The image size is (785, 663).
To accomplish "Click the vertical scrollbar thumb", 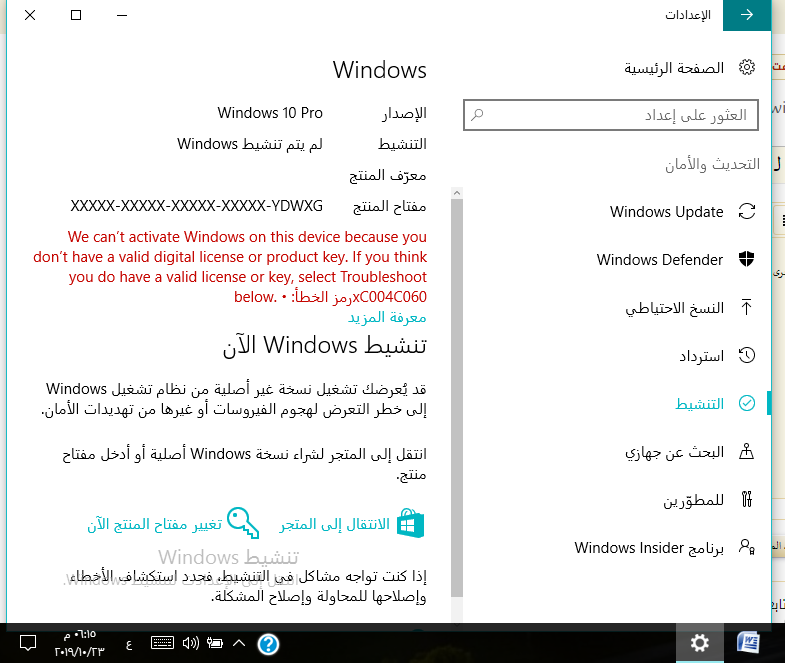I will [457, 398].
